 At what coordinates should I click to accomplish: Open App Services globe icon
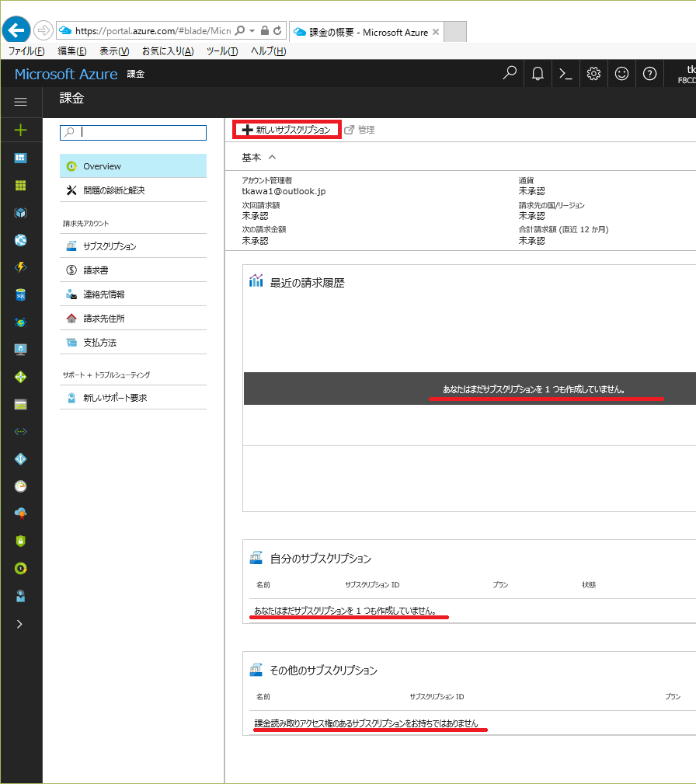click(x=20, y=241)
